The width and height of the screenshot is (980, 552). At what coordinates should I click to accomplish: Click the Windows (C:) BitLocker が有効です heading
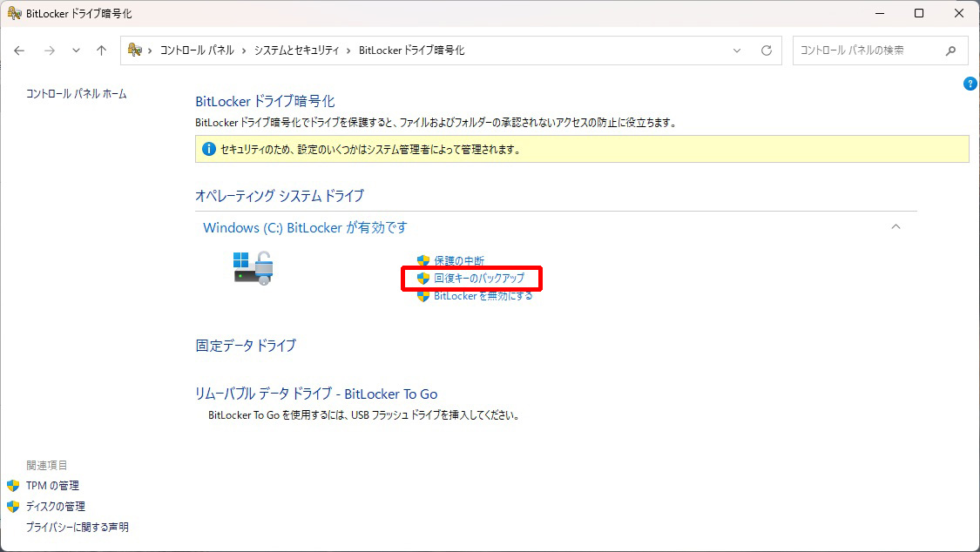point(305,228)
